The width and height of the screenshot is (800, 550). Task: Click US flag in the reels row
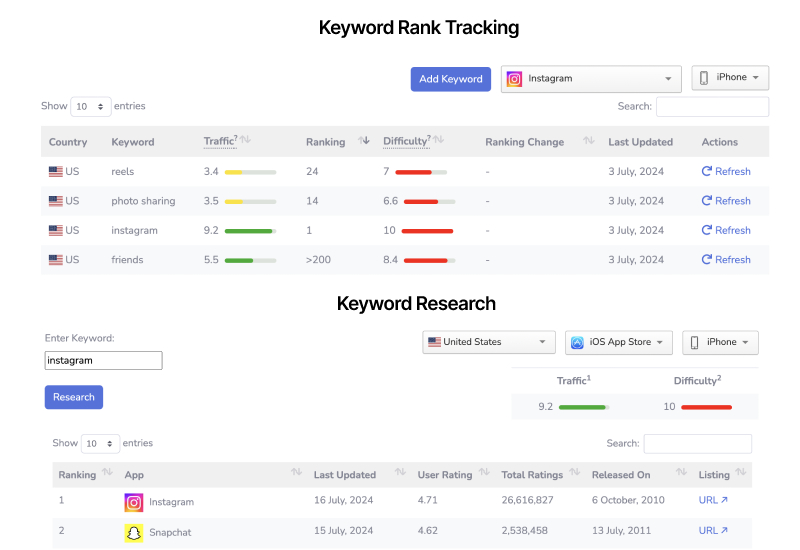point(56,171)
